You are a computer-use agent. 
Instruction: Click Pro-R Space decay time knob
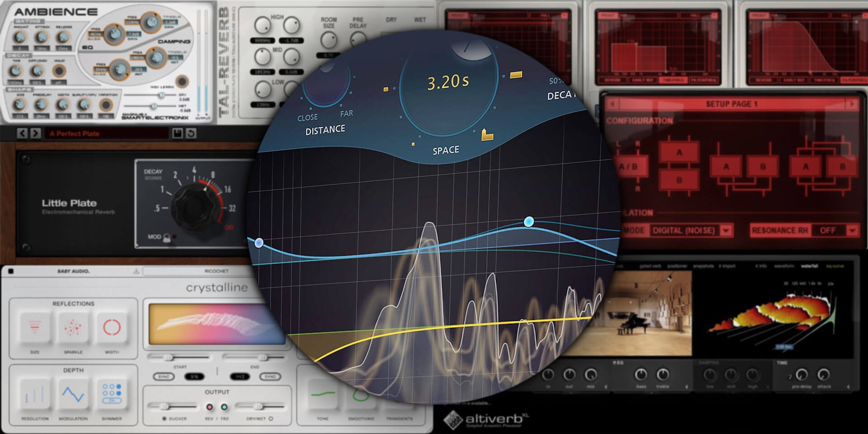click(448, 87)
